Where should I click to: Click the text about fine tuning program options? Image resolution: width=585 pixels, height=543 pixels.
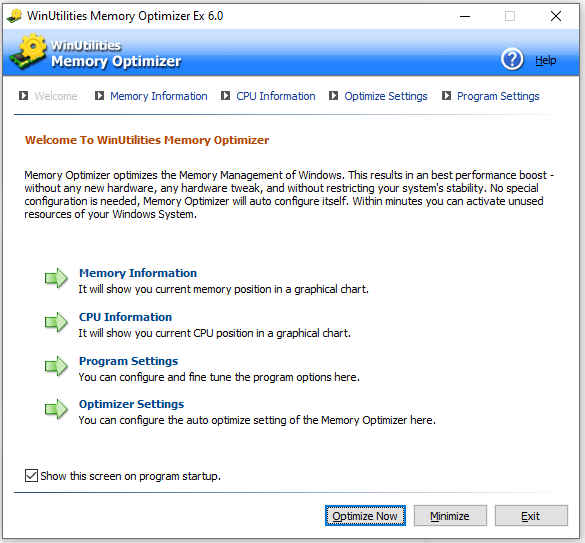point(219,377)
